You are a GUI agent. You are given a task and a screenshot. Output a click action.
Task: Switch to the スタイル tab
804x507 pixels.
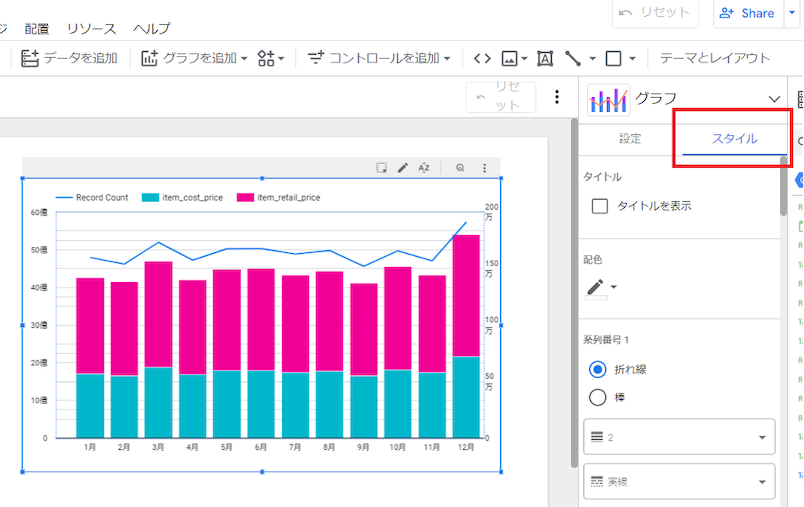coord(734,138)
